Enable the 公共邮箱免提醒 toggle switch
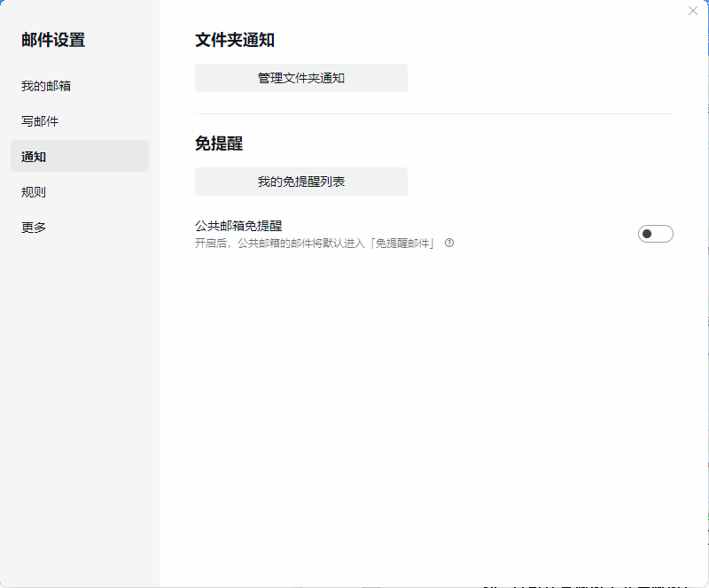709x588 pixels. point(655,234)
